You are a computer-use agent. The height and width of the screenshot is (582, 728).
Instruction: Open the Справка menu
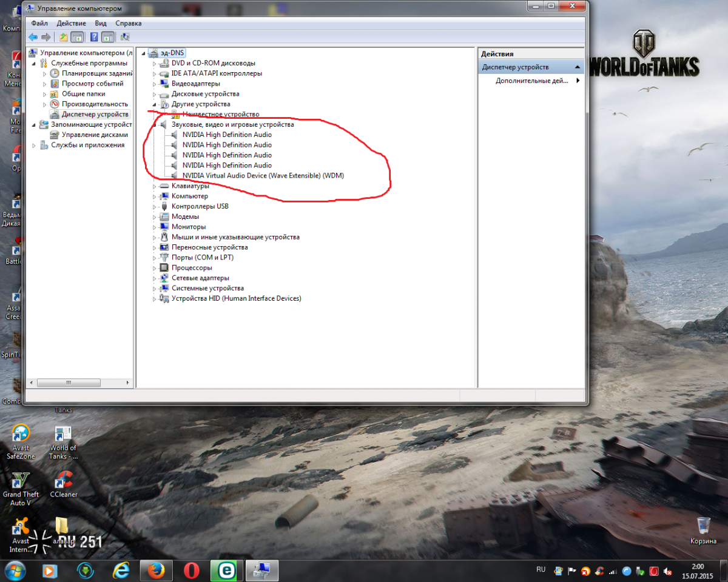tap(128, 23)
